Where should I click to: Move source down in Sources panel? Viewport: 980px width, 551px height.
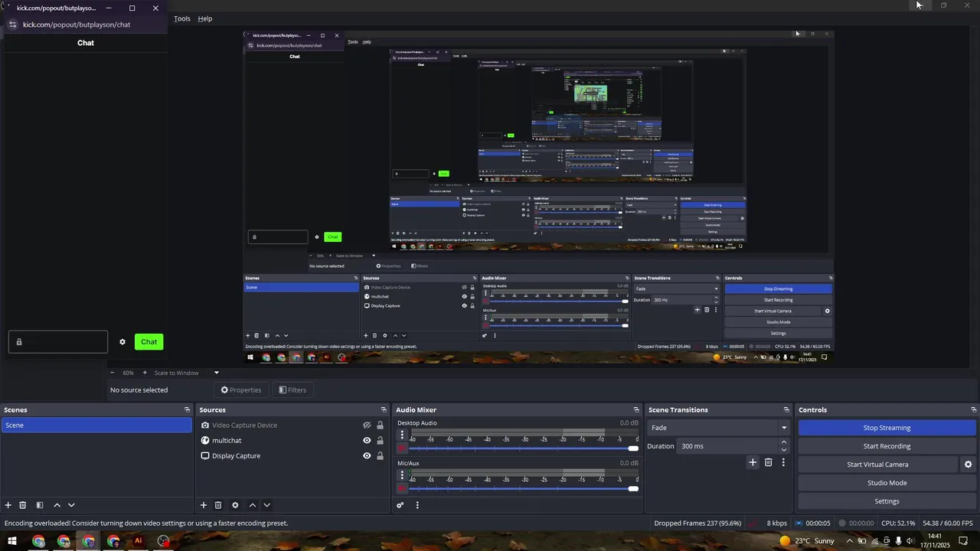click(266, 505)
